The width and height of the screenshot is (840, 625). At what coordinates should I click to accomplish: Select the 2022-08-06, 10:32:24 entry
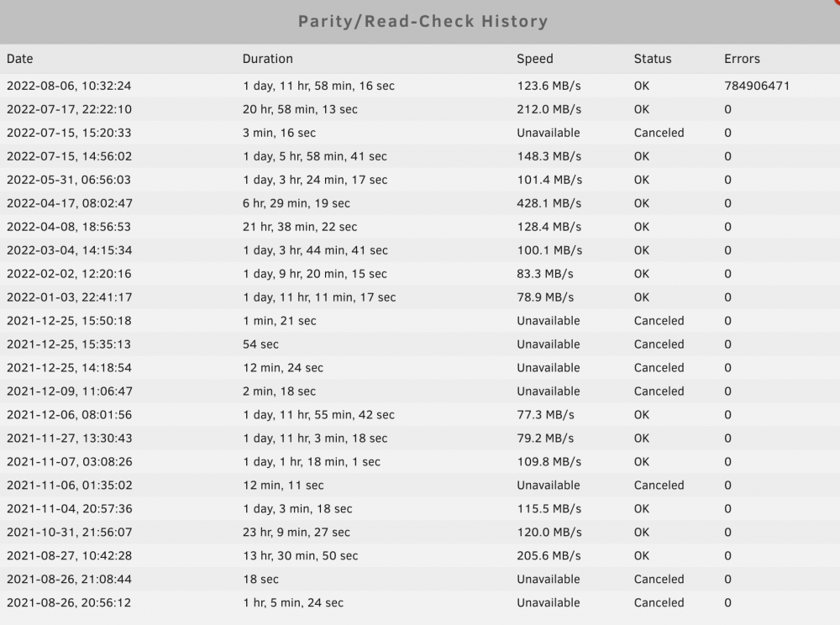(x=420, y=86)
